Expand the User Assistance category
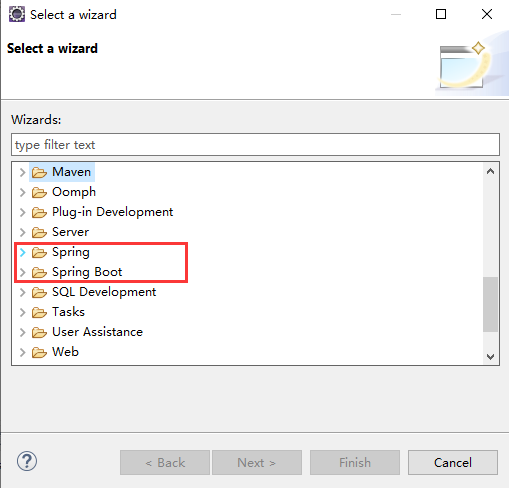509x488 pixels. (22, 332)
